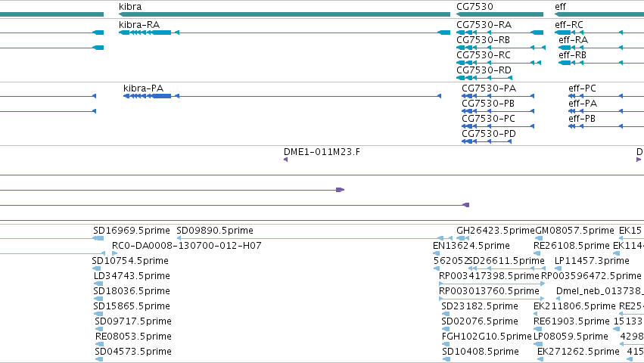
Task: Select the RP003013760.5prime label
Action: tap(489, 291)
